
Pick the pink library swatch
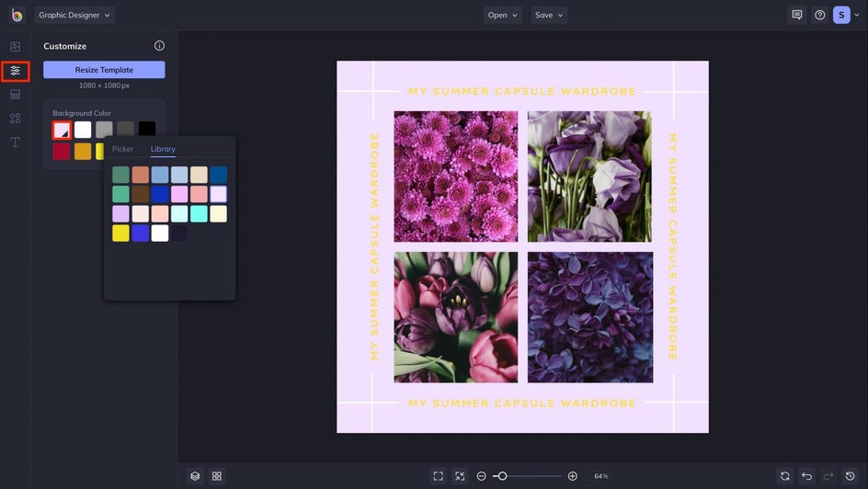pos(179,194)
